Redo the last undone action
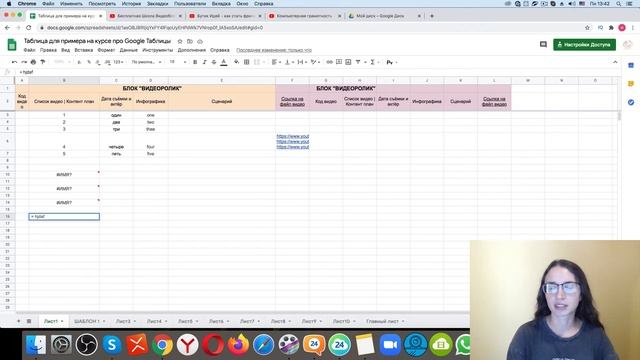Viewport: 640px width, 360px height. coord(24,62)
